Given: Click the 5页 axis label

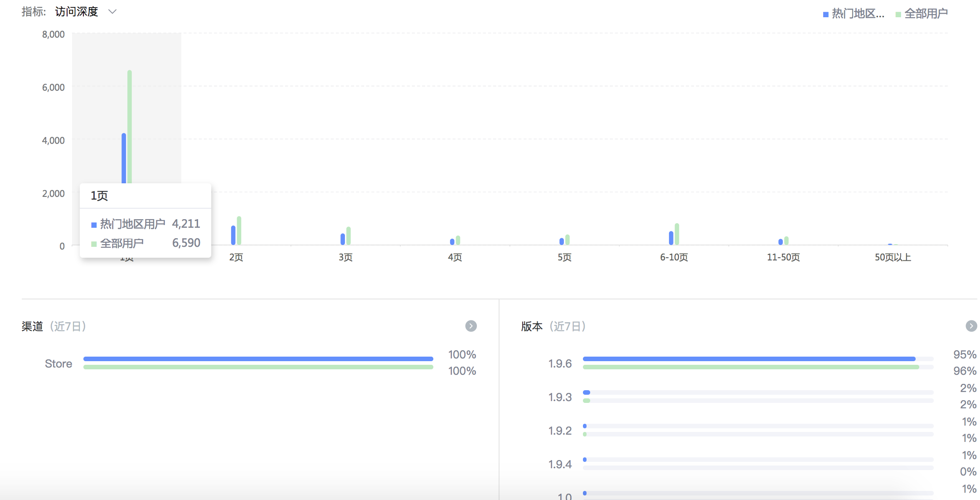Looking at the screenshot, I should pos(564,257).
